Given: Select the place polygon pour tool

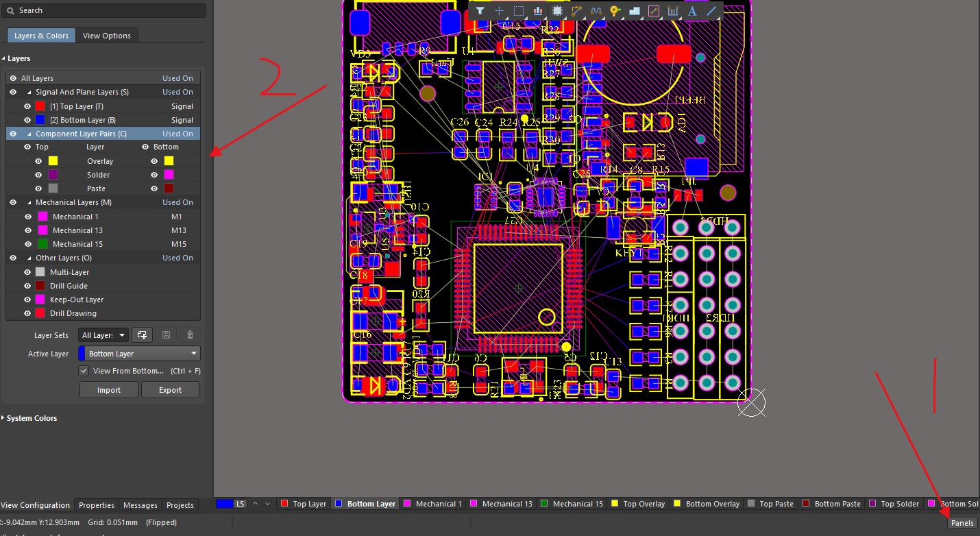Looking at the screenshot, I should click(634, 11).
